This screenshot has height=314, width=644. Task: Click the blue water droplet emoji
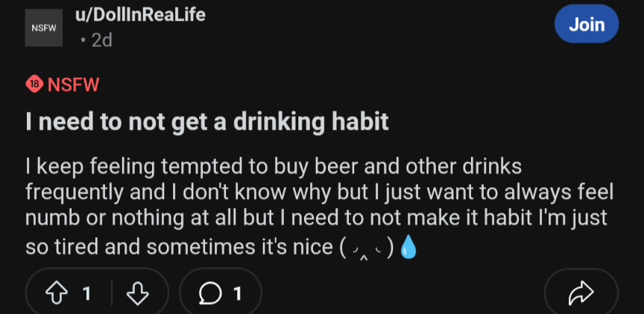pos(408,247)
